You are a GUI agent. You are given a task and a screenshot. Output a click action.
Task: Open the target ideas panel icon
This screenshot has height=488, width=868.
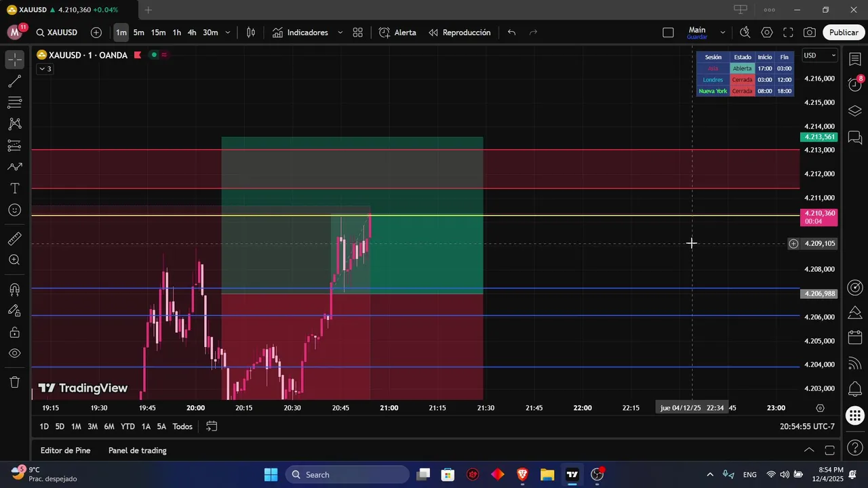click(854, 287)
